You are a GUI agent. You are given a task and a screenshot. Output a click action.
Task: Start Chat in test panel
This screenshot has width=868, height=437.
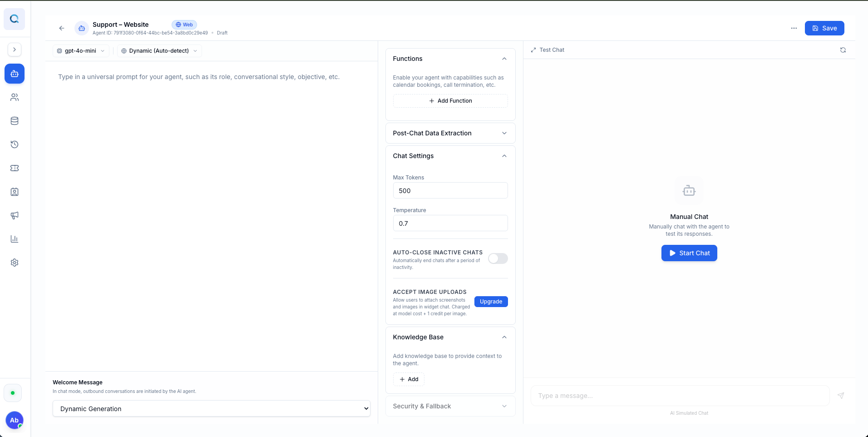689,253
